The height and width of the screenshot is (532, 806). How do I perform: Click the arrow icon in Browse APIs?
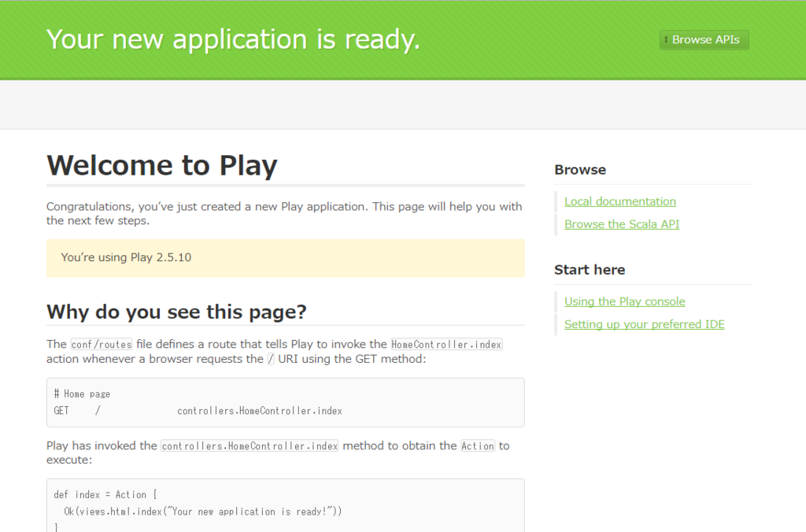click(x=666, y=40)
